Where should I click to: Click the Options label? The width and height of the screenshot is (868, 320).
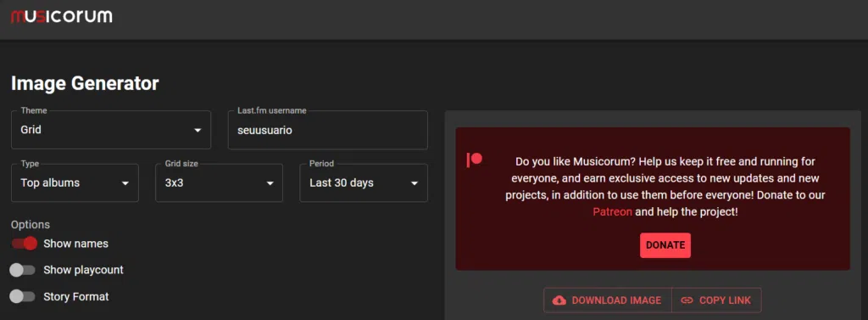31,225
